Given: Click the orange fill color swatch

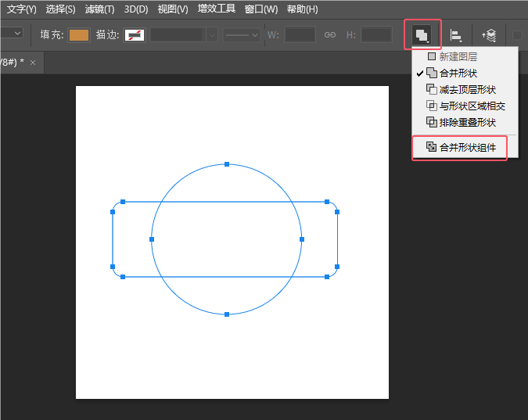Looking at the screenshot, I should [x=79, y=35].
